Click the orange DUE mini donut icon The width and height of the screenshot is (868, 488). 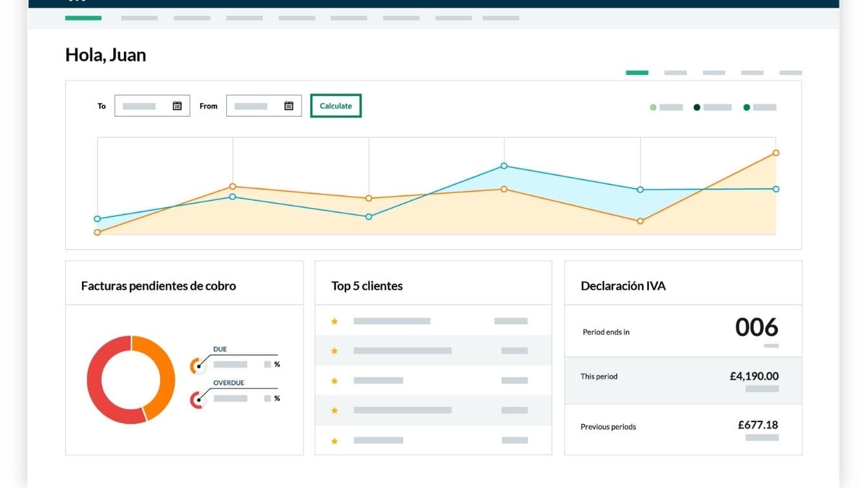[x=198, y=366]
